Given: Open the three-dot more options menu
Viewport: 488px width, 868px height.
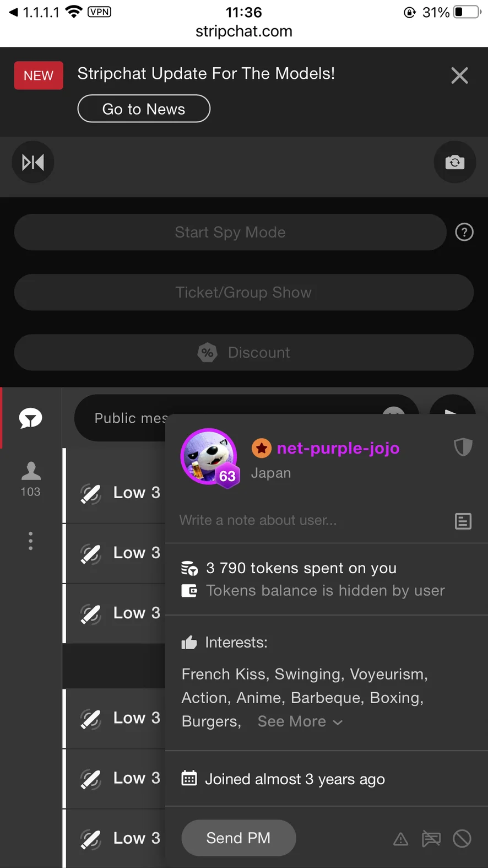Looking at the screenshot, I should point(31,541).
